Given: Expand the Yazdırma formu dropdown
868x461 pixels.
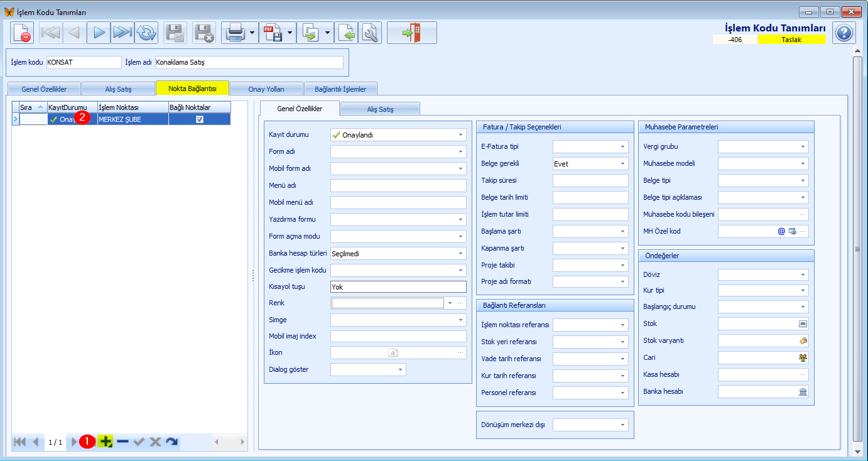Looking at the screenshot, I should coord(461,220).
